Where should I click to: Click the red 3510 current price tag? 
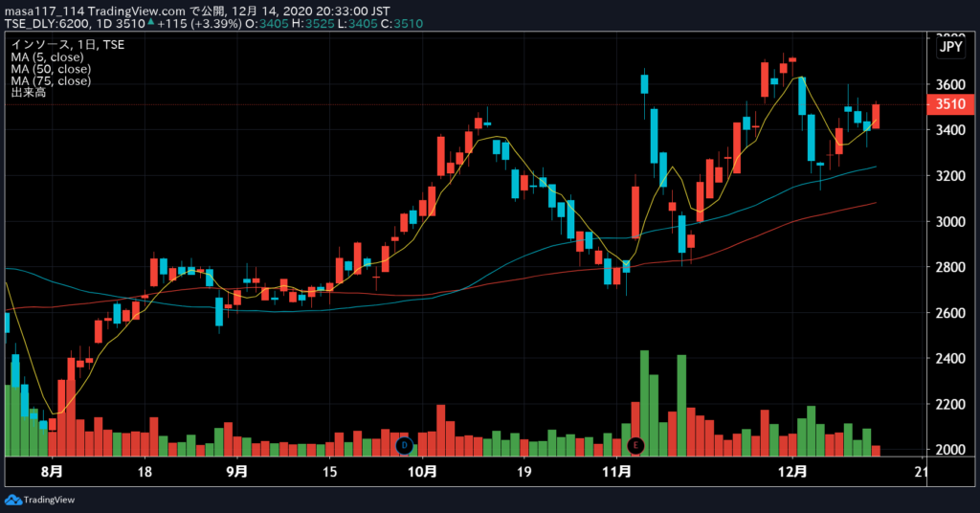click(950, 103)
